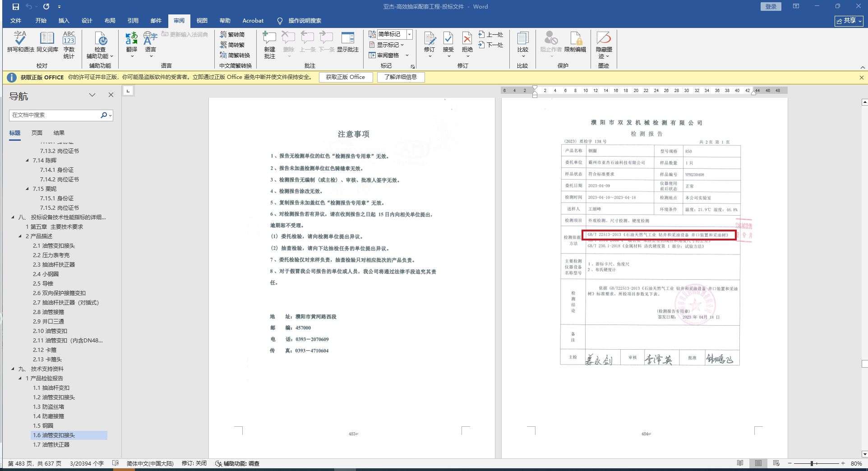868x471 pixels.
Task: Click the 了解详细信息 button
Action: [x=400, y=77]
